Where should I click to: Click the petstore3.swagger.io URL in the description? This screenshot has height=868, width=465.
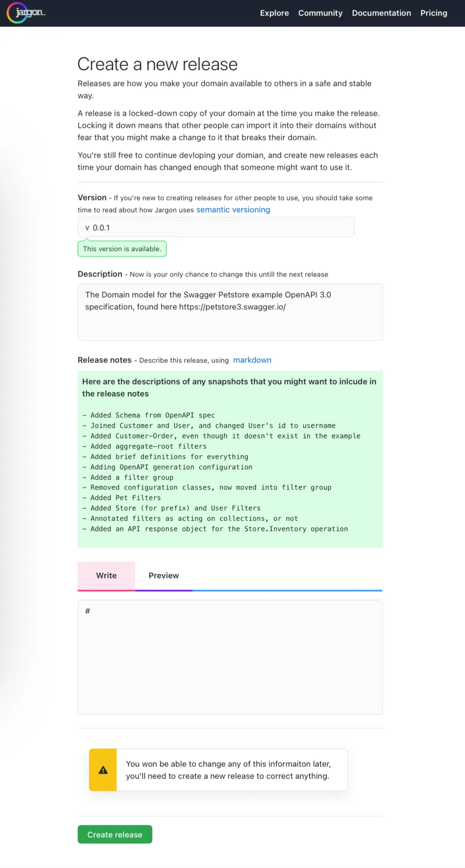click(x=232, y=307)
